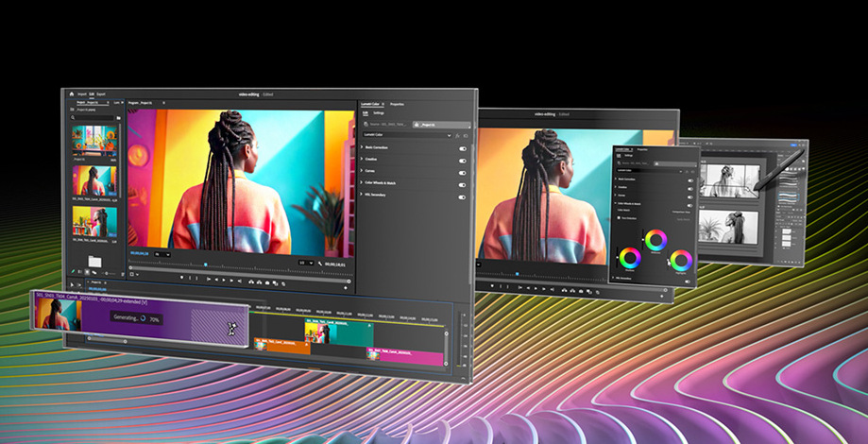
Task: Select the second woman-with-braids clip thumbnail
Action: (94, 180)
